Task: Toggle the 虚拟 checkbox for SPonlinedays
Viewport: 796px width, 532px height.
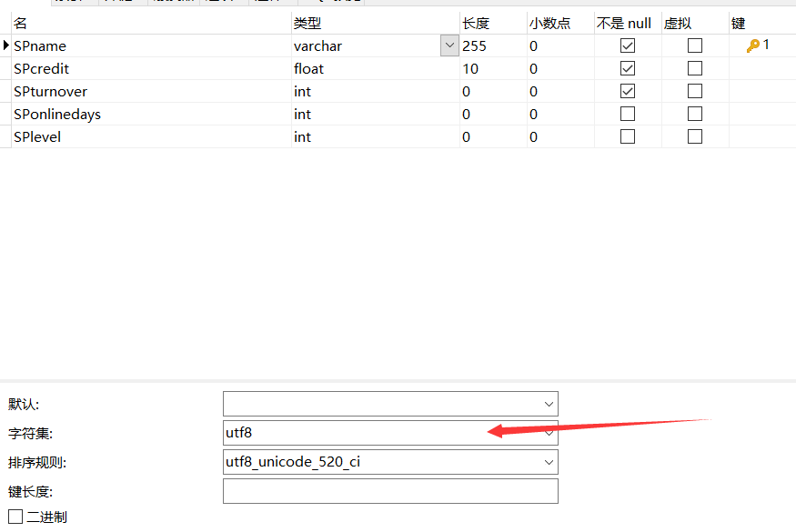Action: pyautogui.click(x=695, y=113)
